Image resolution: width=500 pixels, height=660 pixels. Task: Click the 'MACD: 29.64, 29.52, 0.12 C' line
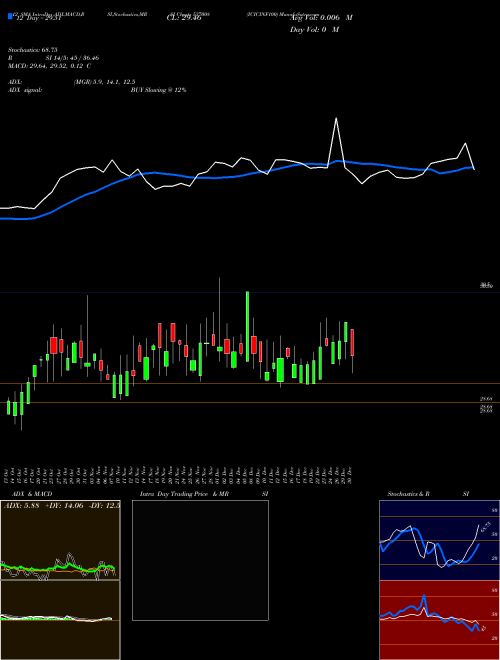pos(49,66)
